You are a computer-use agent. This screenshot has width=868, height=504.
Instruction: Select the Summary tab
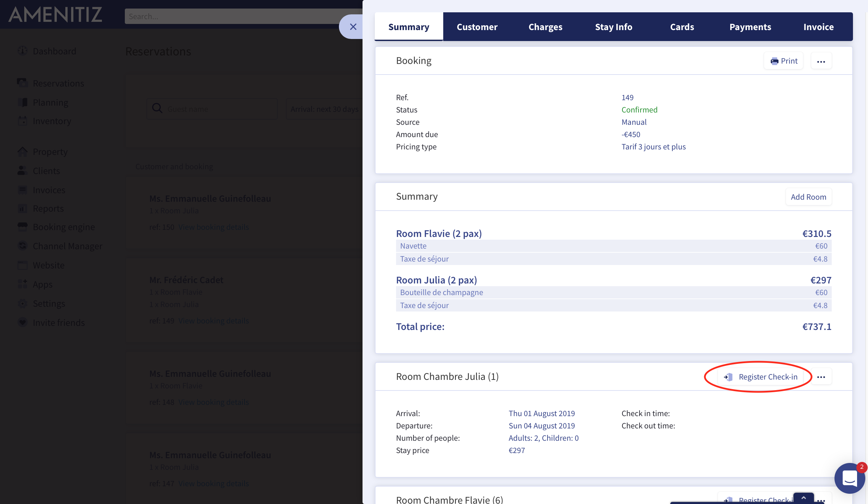pos(408,27)
